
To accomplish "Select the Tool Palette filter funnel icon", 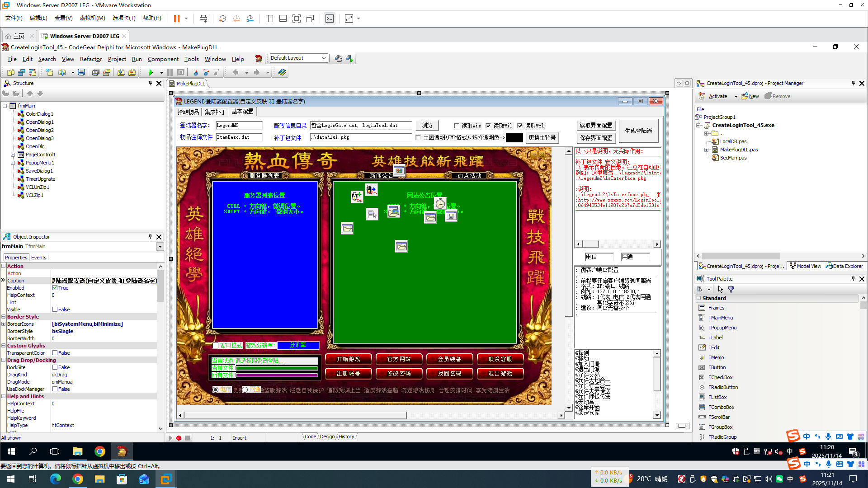I will 731,289.
